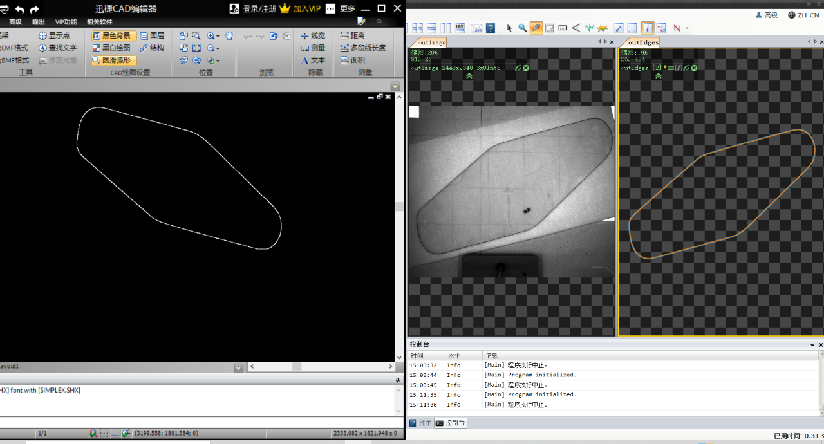Toggle the highlighted eyedropper tool in vision toolbar
824x444 pixels.
tap(535, 28)
